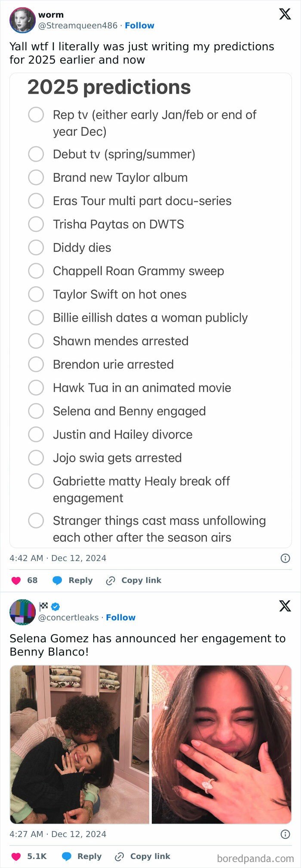Check the 'Taylor Swift on hot ones' checkbox

pos(36,294)
